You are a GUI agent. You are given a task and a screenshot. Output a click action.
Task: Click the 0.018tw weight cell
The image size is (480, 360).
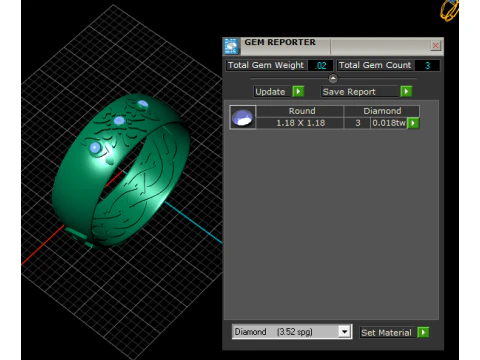389,123
